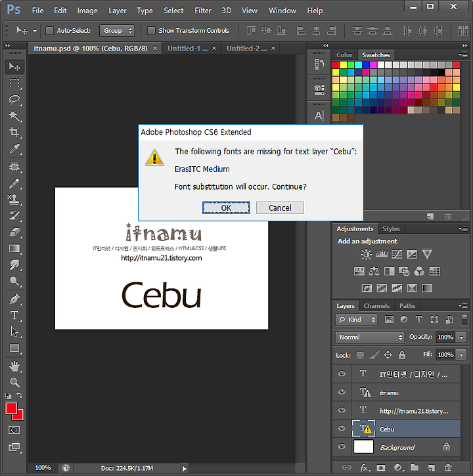Toggle Quick Mask mode icon

14,430
